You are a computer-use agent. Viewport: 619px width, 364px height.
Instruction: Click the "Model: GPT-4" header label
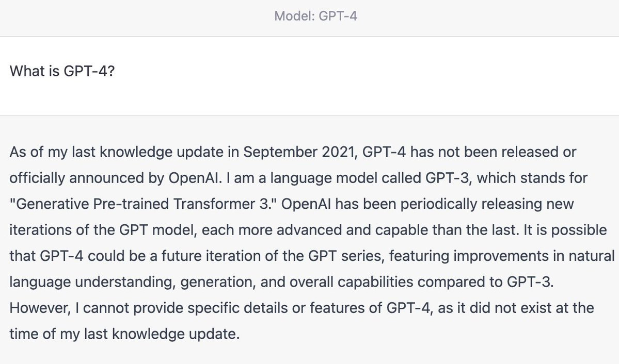tap(315, 16)
